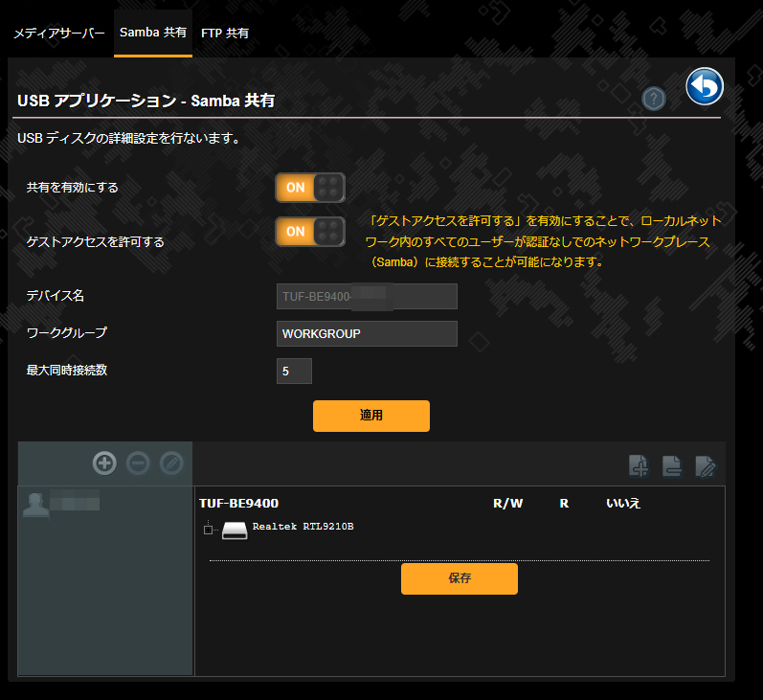
Task: Click the rename folder icon
Action: point(706,466)
